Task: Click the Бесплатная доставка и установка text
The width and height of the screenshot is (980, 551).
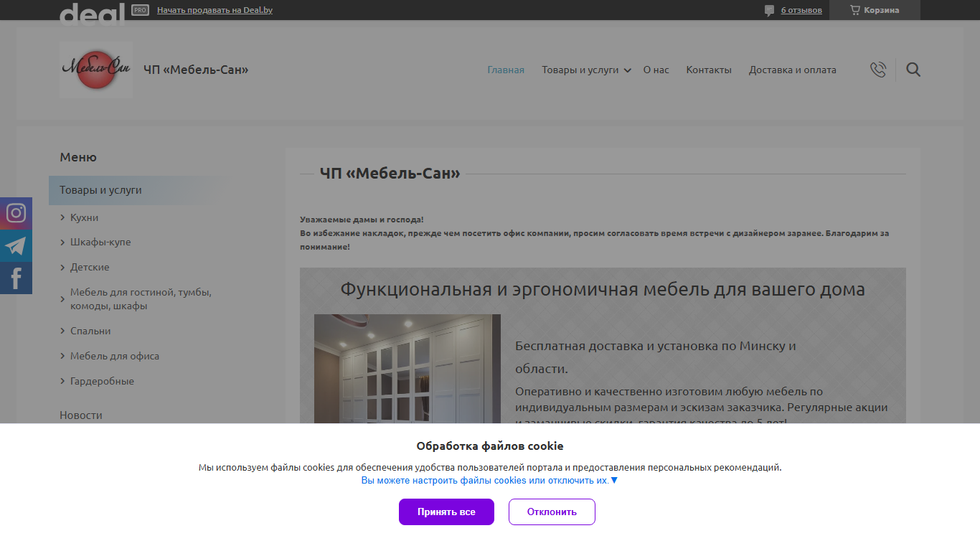Action: tap(656, 357)
